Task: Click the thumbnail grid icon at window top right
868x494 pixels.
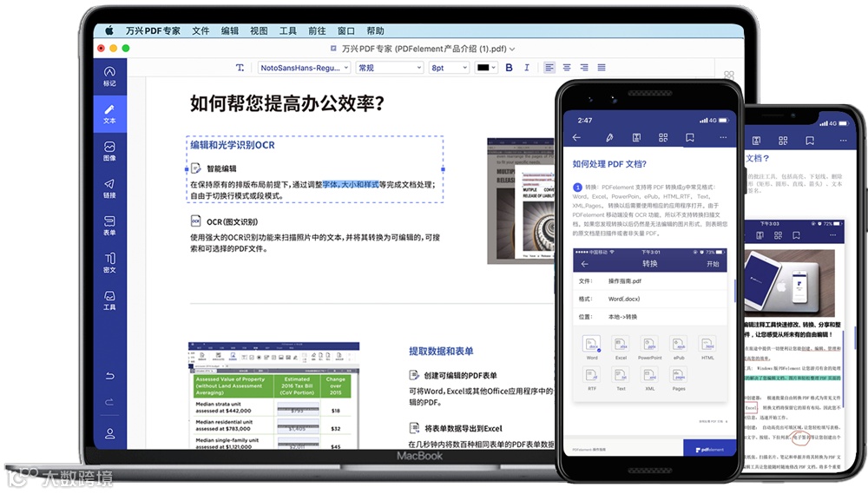Action: tap(729, 75)
